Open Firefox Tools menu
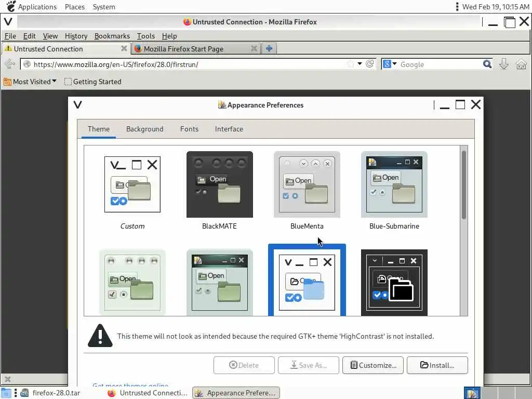The width and height of the screenshot is (532, 399). coord(146,36)
